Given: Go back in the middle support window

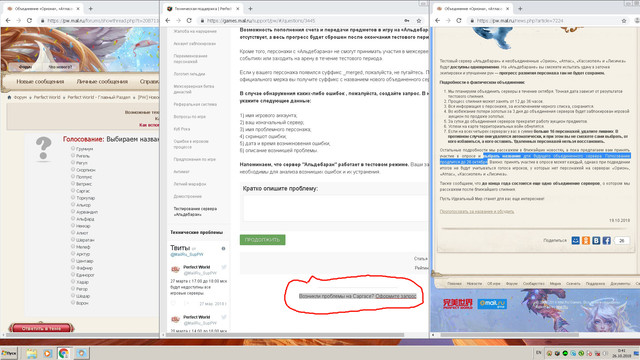Looking at the screenshot, I should 168,20.
